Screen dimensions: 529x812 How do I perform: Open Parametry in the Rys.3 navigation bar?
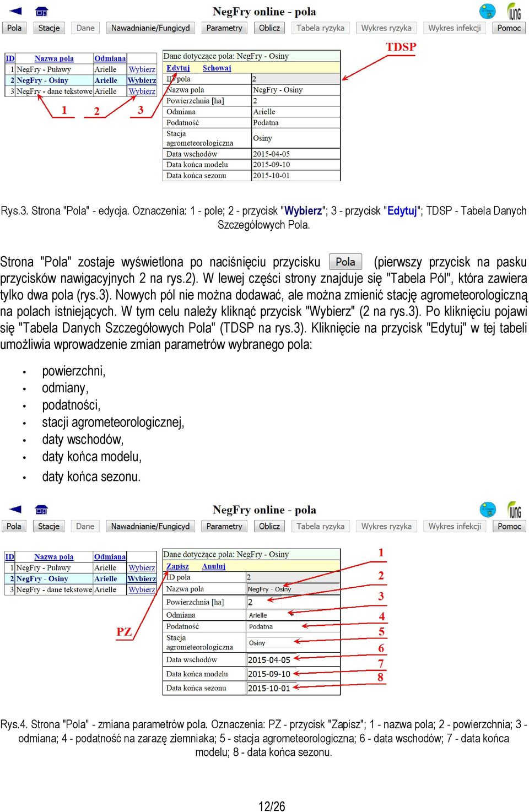224,28
